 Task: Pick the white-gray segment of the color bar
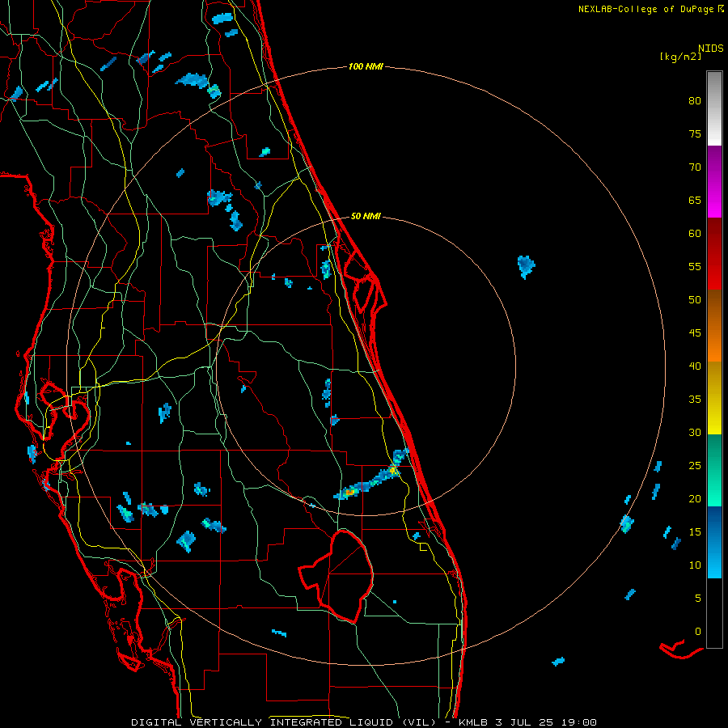point(714,108)
